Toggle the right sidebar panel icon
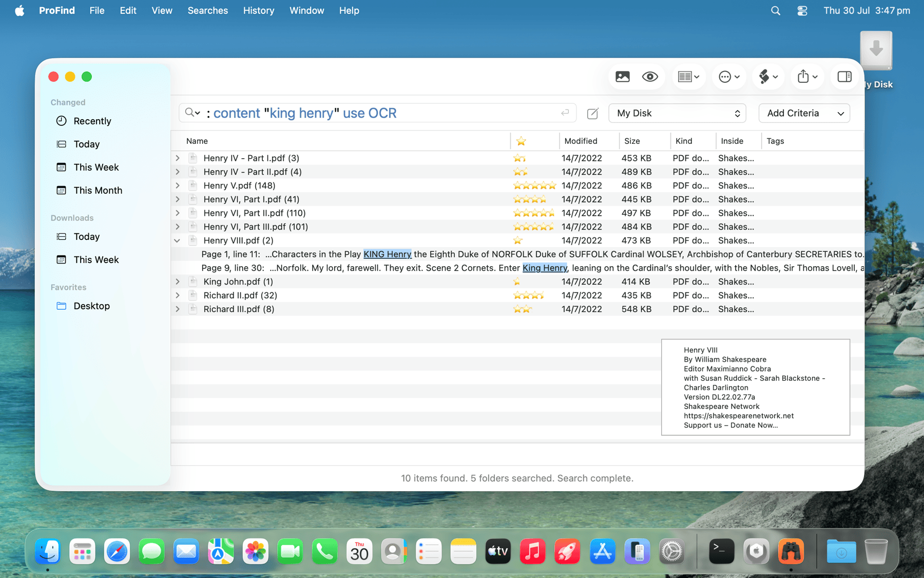This screenshot has width=924, height=578. click(x=844, y=77)
